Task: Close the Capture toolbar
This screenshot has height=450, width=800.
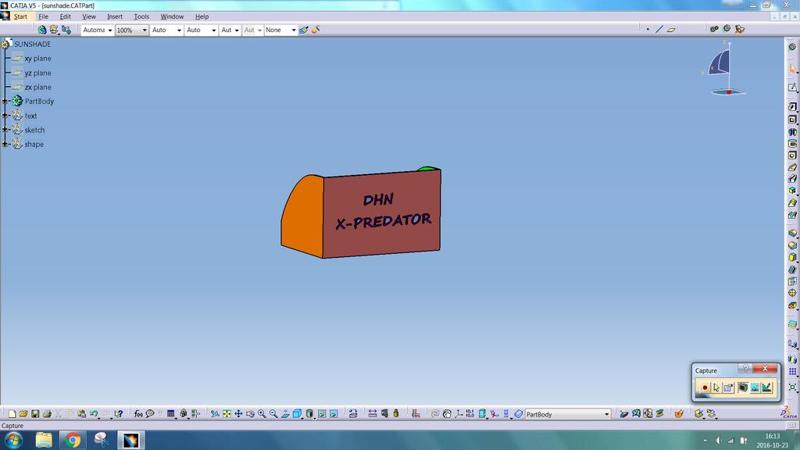Action: (x=765, y=368)
